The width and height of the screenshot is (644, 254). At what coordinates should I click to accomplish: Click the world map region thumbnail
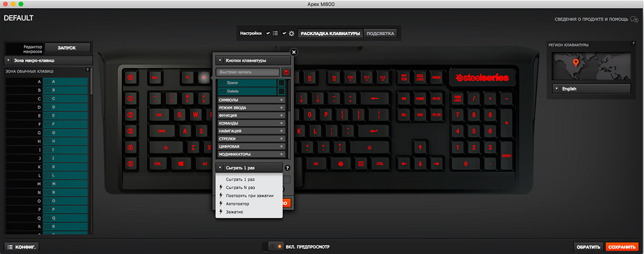[591, 66]
